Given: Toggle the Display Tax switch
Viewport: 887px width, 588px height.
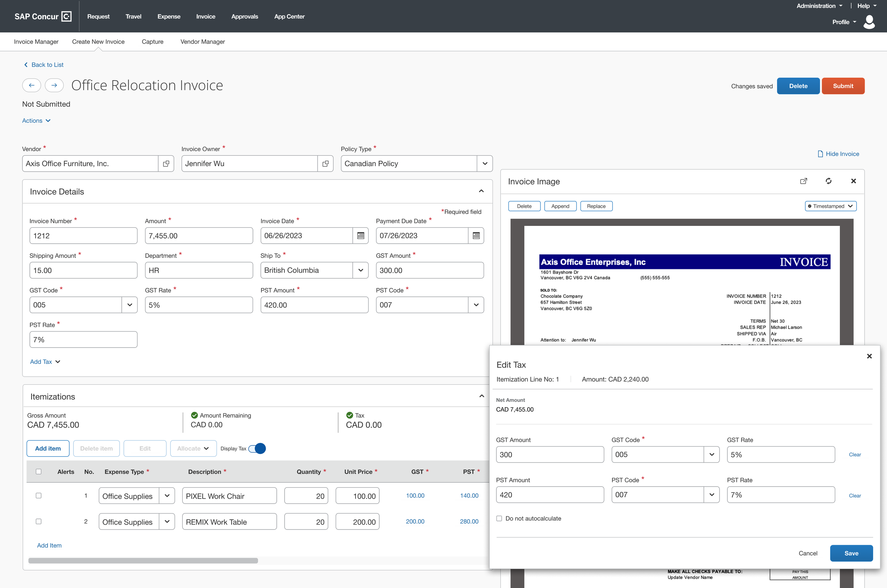Looking at the screenshot, I should tap(257, 449).
